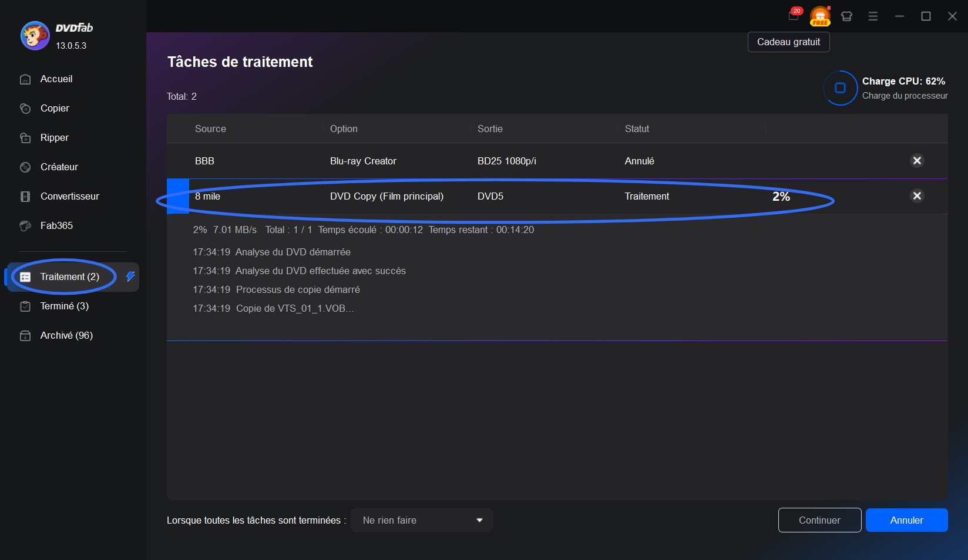Viewport: 968px width, 560px height.
Task: Open the hamburger menu icon
Action: (x=873, y=16)
